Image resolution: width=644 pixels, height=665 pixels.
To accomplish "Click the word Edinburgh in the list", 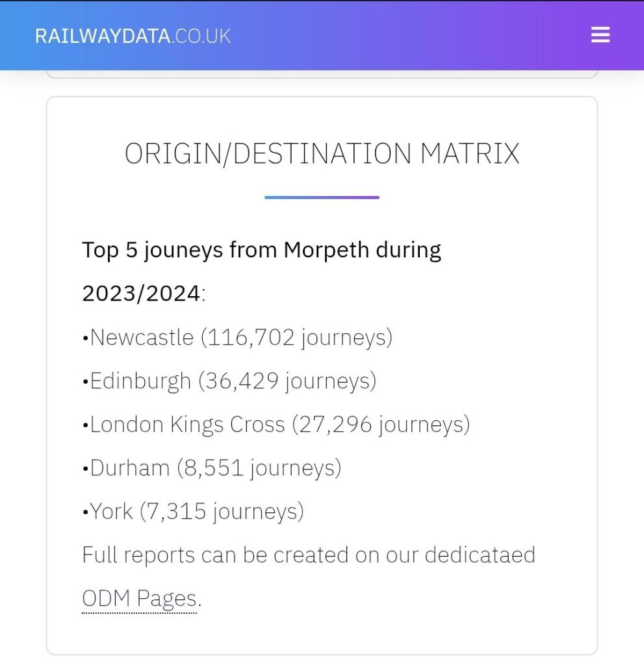I will 140,381.
